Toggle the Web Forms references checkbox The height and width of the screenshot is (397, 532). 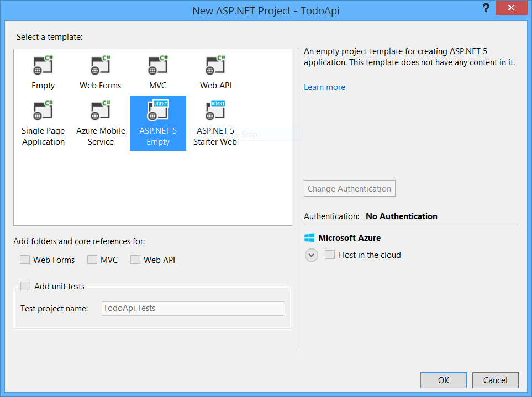point(25,260)
